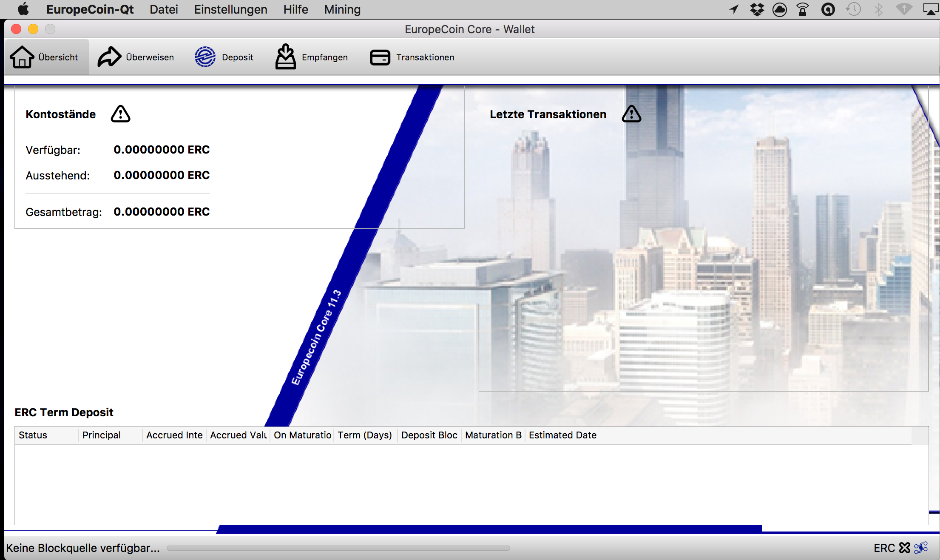Click the ERC unit label in status bar
The width and height of the screenshot is (940, 560).
tap(884, 548)
